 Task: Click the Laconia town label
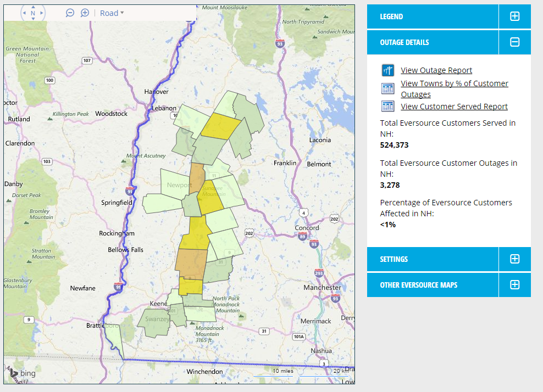[320, 140]
